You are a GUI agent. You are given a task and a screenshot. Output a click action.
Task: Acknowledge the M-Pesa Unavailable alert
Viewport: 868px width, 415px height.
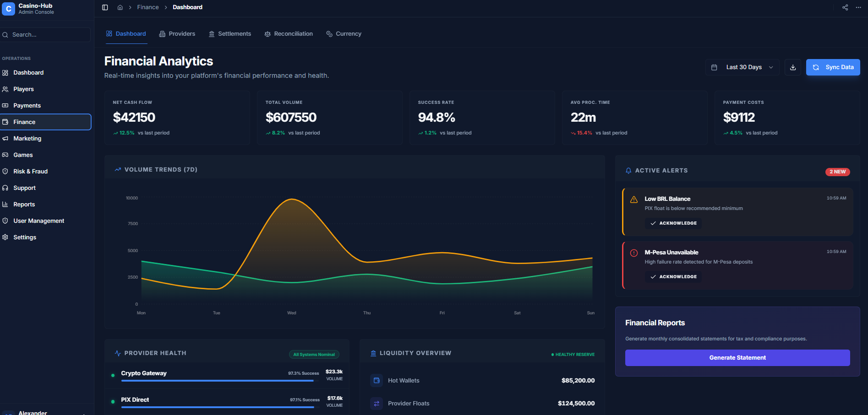coord(673,276)
